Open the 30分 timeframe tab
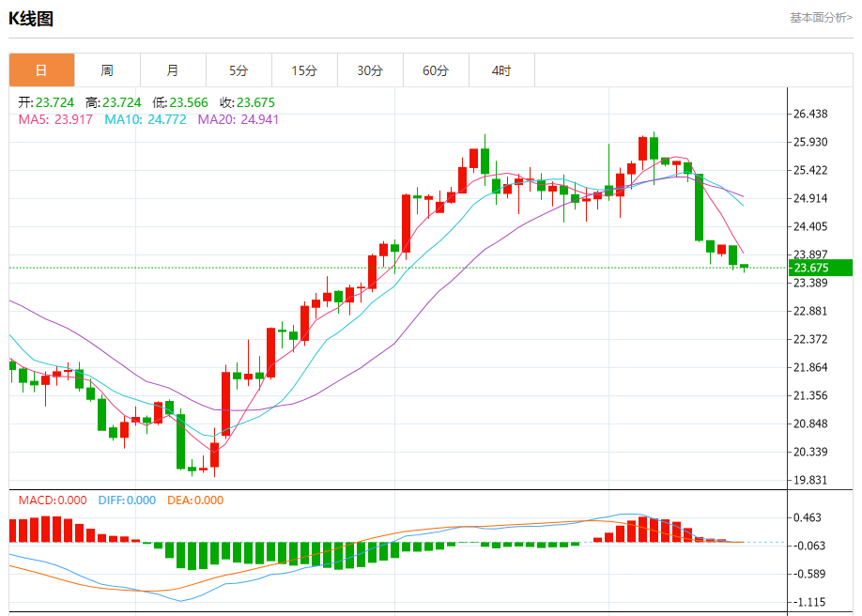The image size is (862, 616). click(x=370, y=70)
